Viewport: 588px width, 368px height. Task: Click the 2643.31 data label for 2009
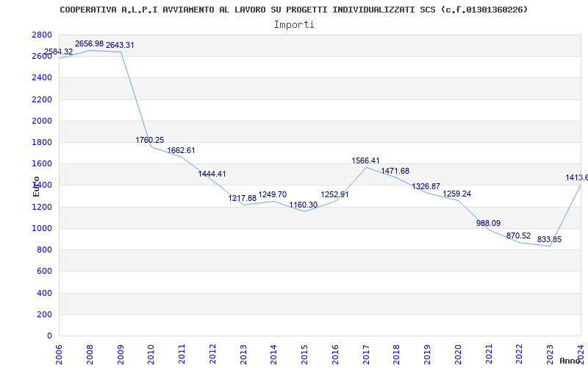[x=120, y=45]
